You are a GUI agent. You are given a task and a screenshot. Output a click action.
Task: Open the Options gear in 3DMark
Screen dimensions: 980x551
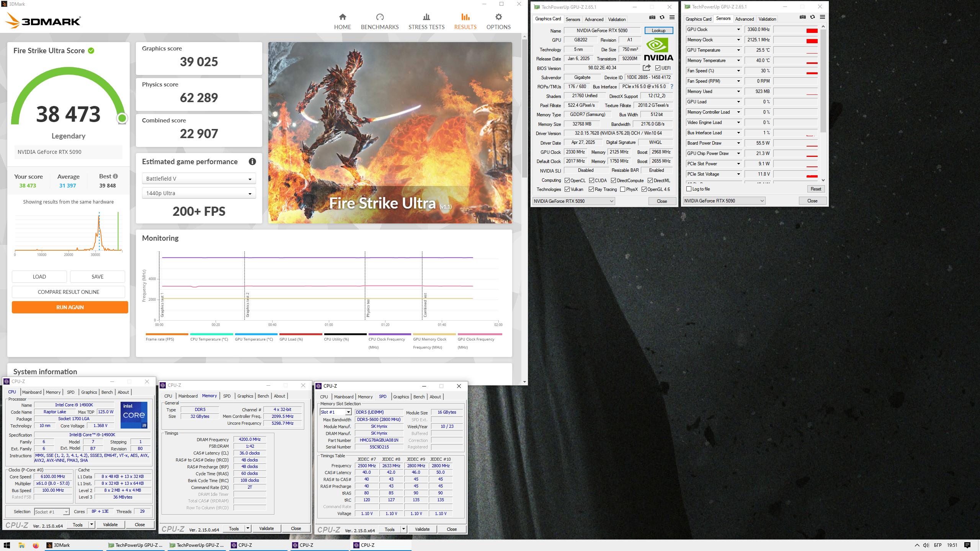pos(498,21)
